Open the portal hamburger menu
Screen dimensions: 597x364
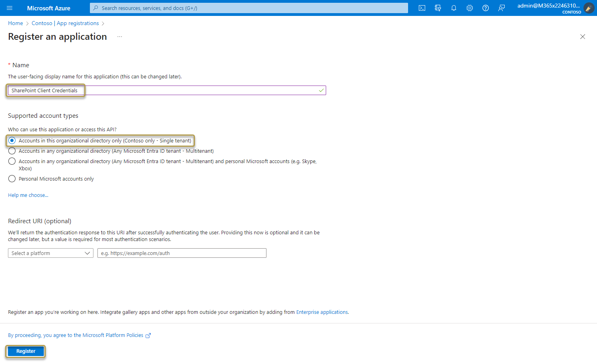coord(10,8)
